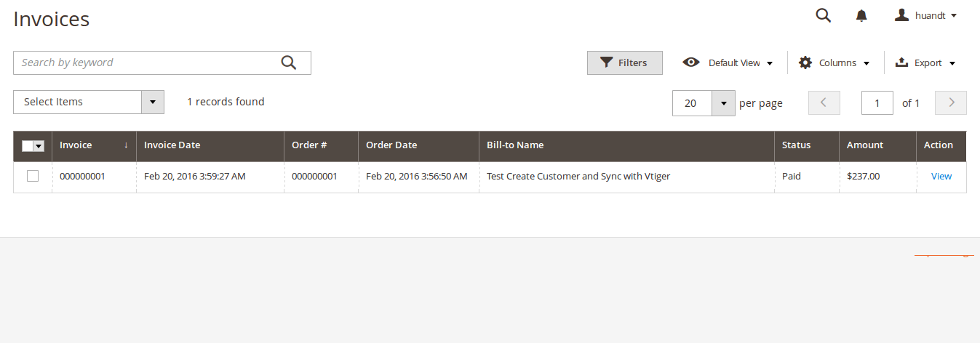Image resolution: width=980 pixels, height=343 pixels.
Task: View the invoice 000000001 details
Action: [x=941, y=176]
